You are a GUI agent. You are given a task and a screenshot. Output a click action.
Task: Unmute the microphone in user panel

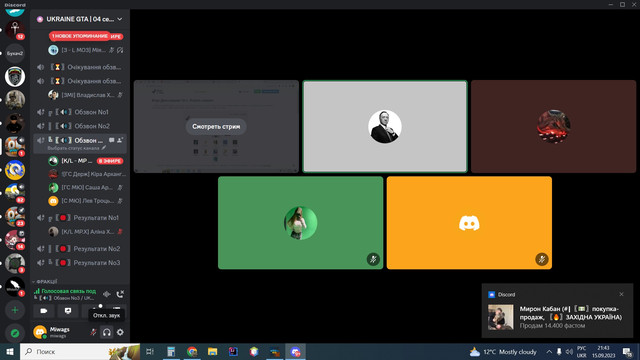pyautogui.click(x=93, y=332)
